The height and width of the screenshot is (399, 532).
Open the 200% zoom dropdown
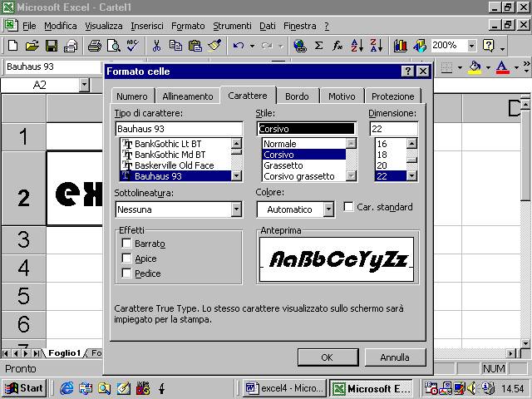click(471, 46)
